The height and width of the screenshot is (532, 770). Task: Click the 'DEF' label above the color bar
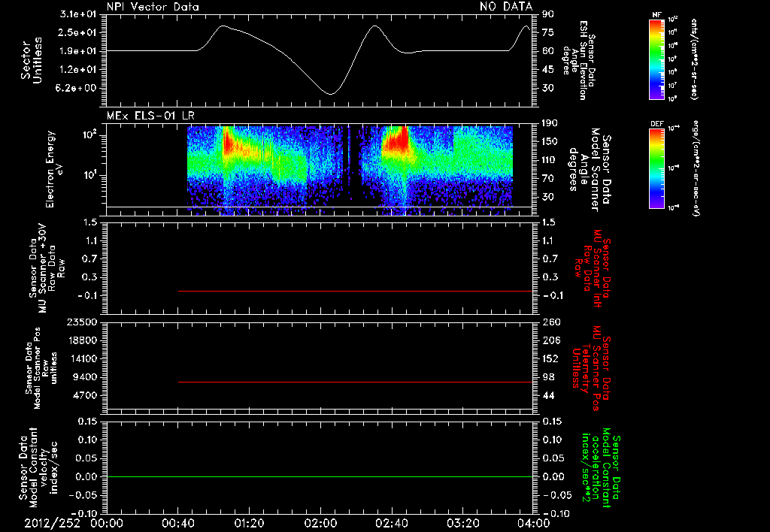[x=656, y=124]
